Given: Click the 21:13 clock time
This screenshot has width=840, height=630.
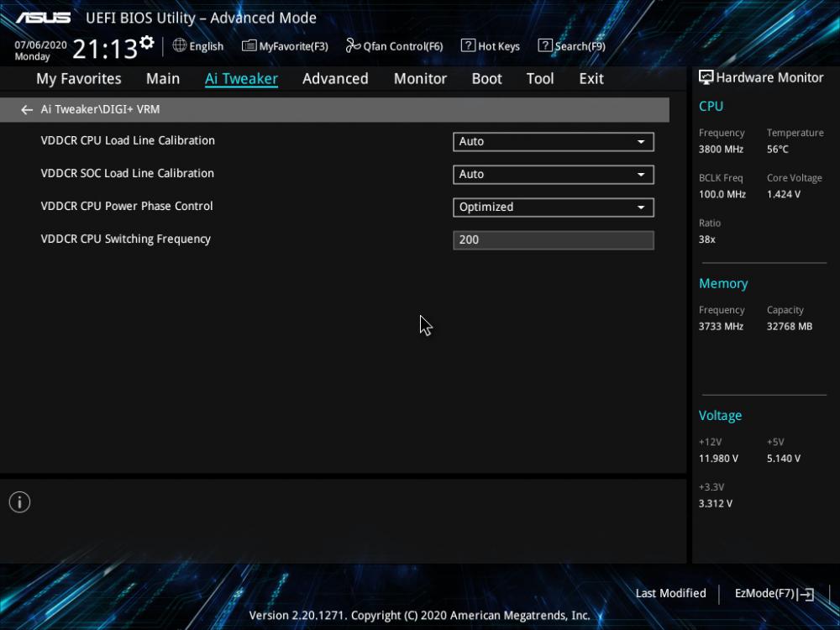Looking at the screenshot, I should click(x=104, y=50).
